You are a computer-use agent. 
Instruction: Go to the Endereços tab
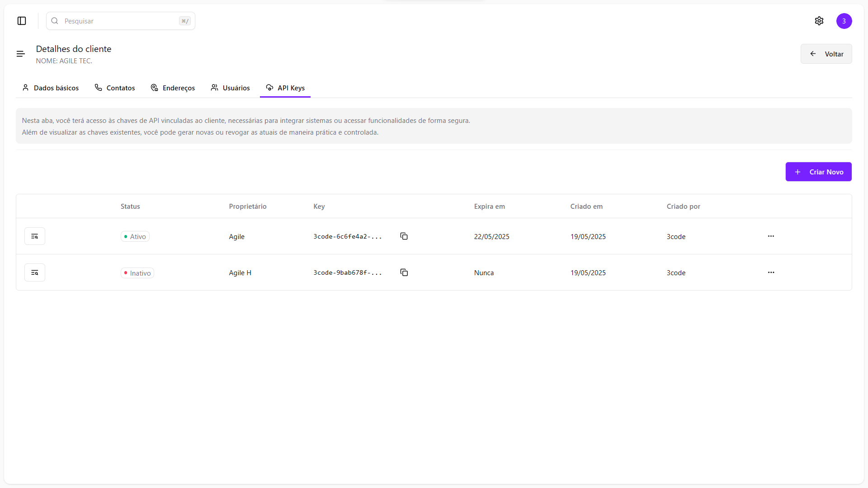click(173, 88)
